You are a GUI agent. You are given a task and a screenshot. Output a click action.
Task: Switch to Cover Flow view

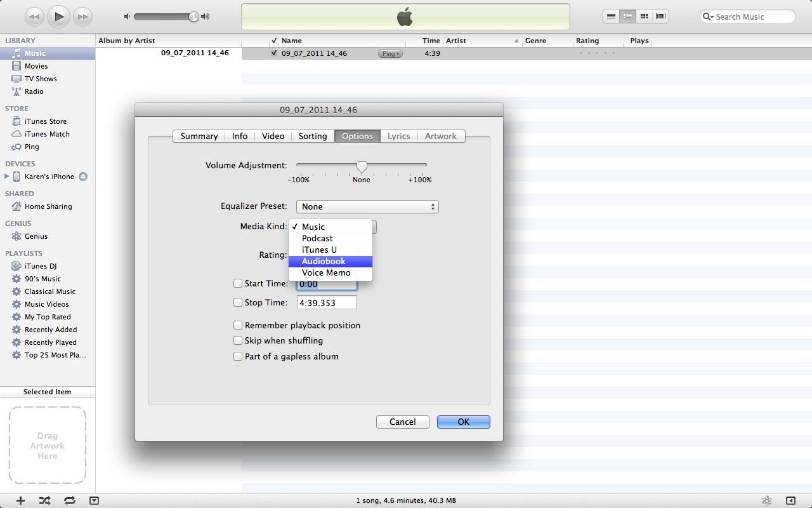click(x=660, y=17)
